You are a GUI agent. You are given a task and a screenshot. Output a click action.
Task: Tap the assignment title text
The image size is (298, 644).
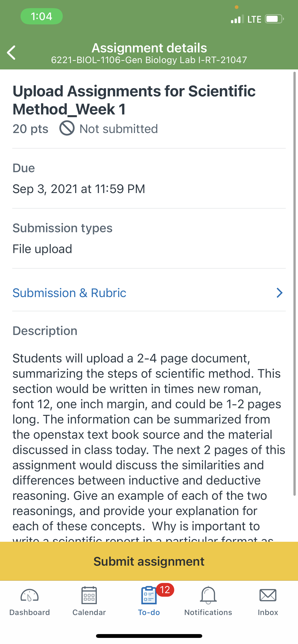click(x=134, y=100)
